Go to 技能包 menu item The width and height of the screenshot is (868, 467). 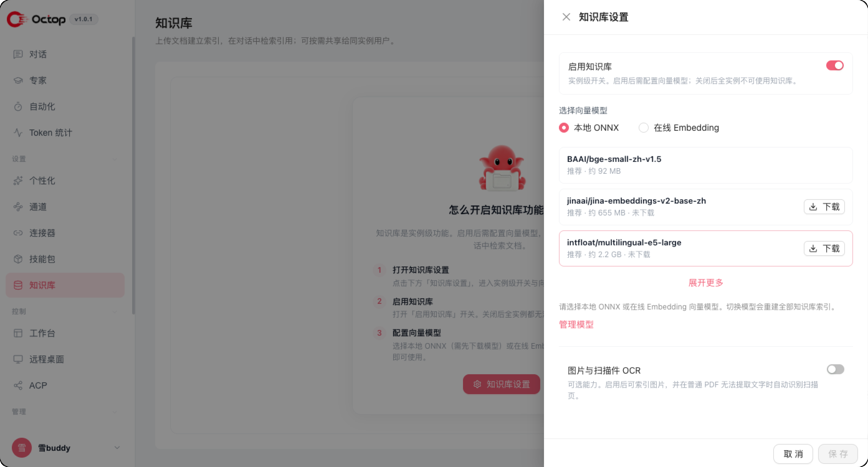point(65,259)
